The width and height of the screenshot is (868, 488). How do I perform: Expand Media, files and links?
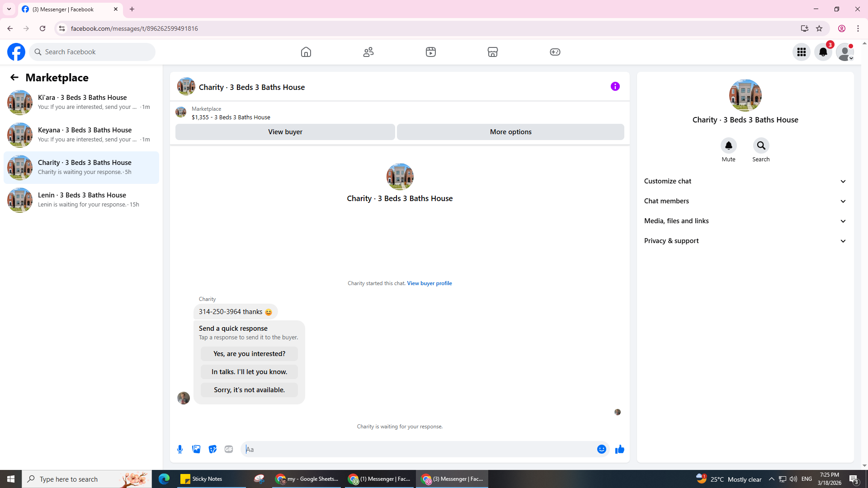coord(745,221)
